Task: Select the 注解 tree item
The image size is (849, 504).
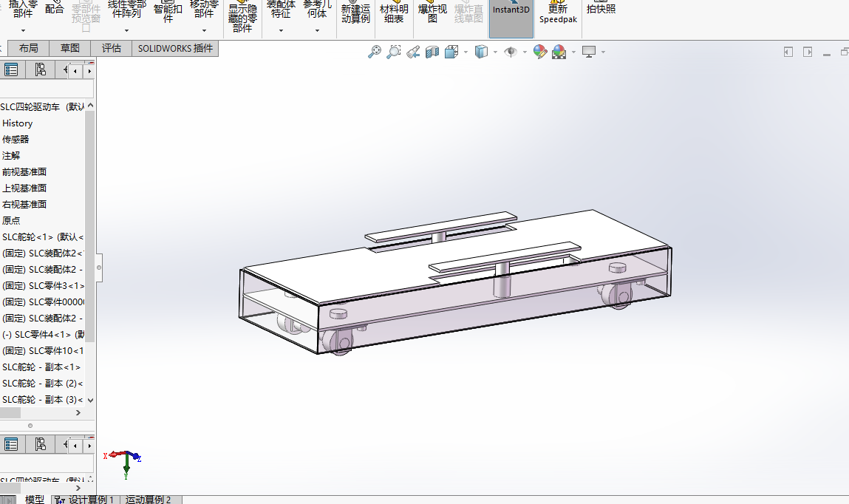Action: [x=11, y=155]
